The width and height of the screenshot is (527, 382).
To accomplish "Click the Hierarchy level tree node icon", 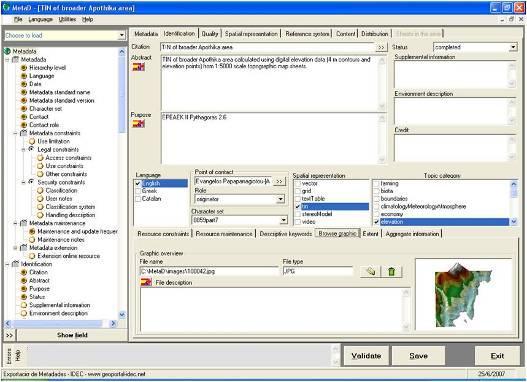I will (24, 68).
